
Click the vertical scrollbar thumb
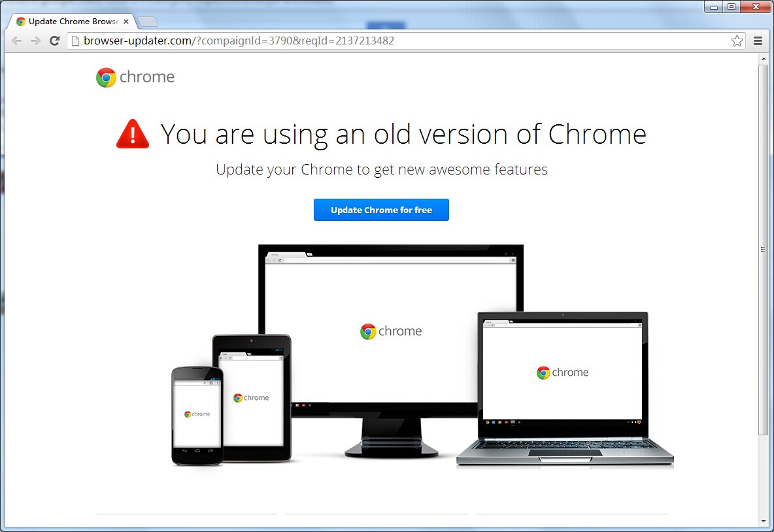coord(763,250)
